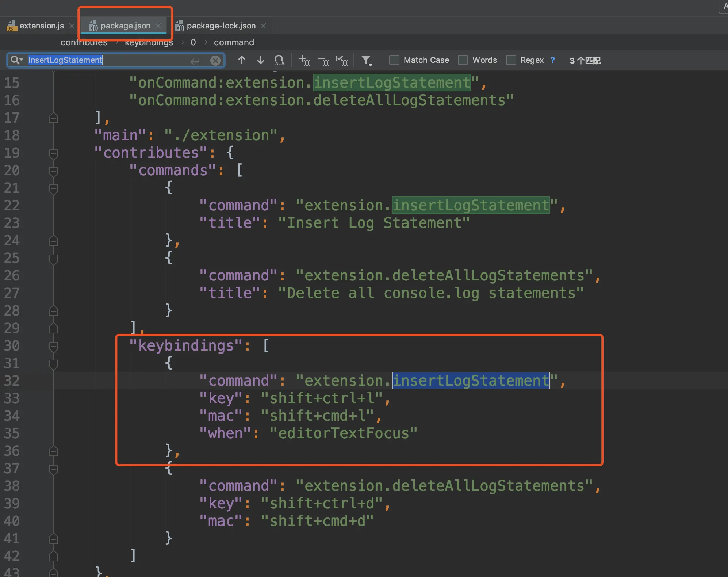Enable the Match Case checkbox
The width and height of the screenshot is (728, 577).
(x=394, y=60)
